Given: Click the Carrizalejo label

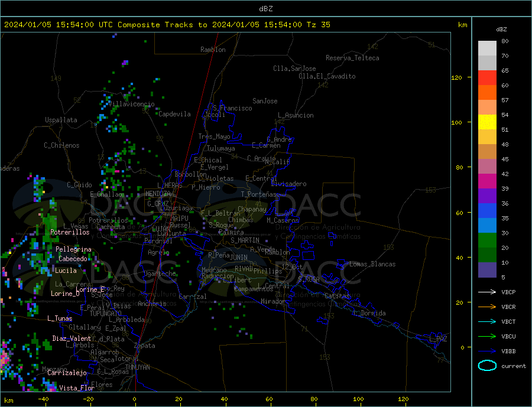Looking at the screenshot, I should [x=67, y=373].
